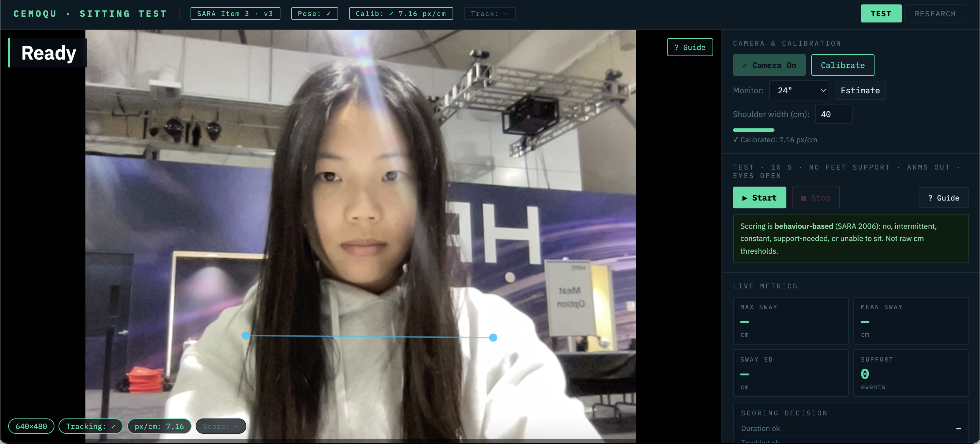Switch to the TEST tab

pyautogui.click(x=880, y=14)
